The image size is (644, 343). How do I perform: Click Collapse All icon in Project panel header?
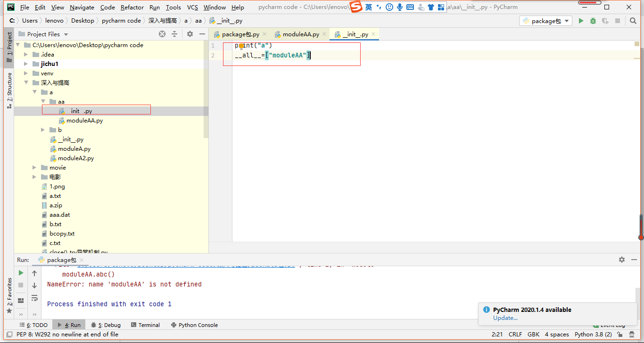pos(174,34)
